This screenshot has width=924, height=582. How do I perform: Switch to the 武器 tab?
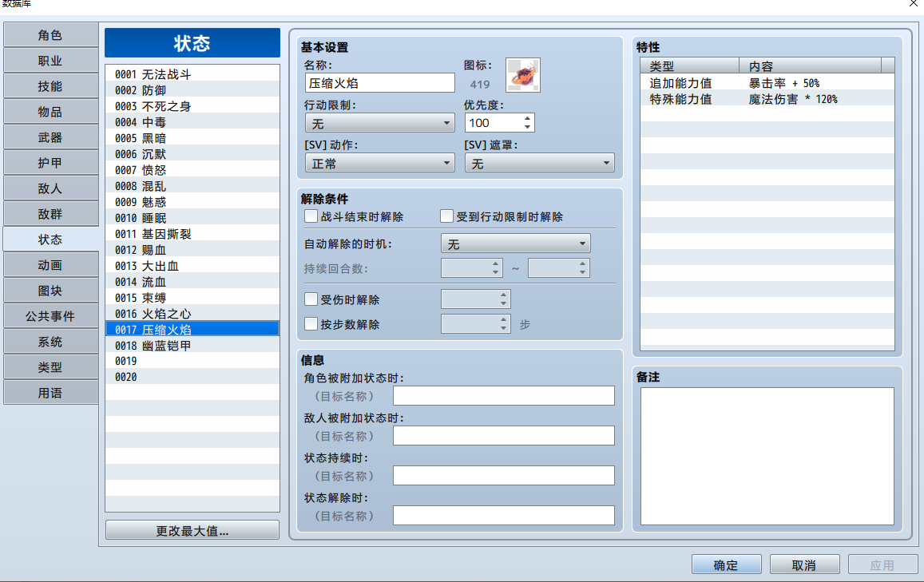50,137
